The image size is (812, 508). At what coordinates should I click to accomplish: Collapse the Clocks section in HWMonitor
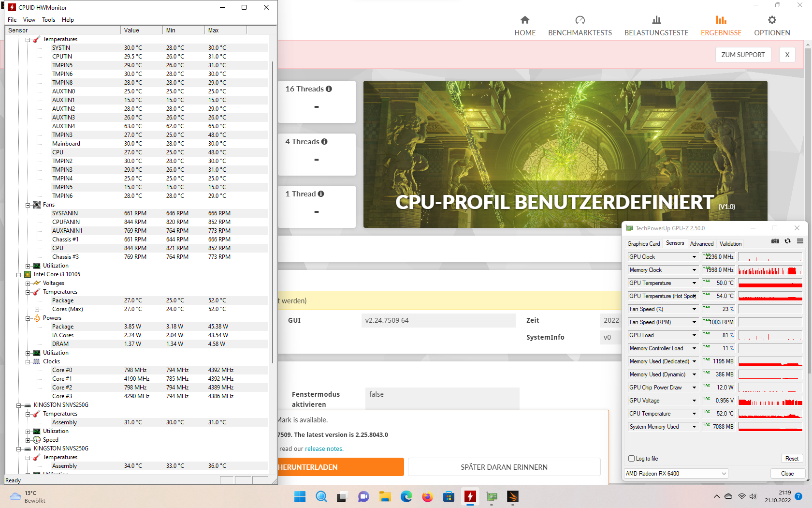point(29,361)
